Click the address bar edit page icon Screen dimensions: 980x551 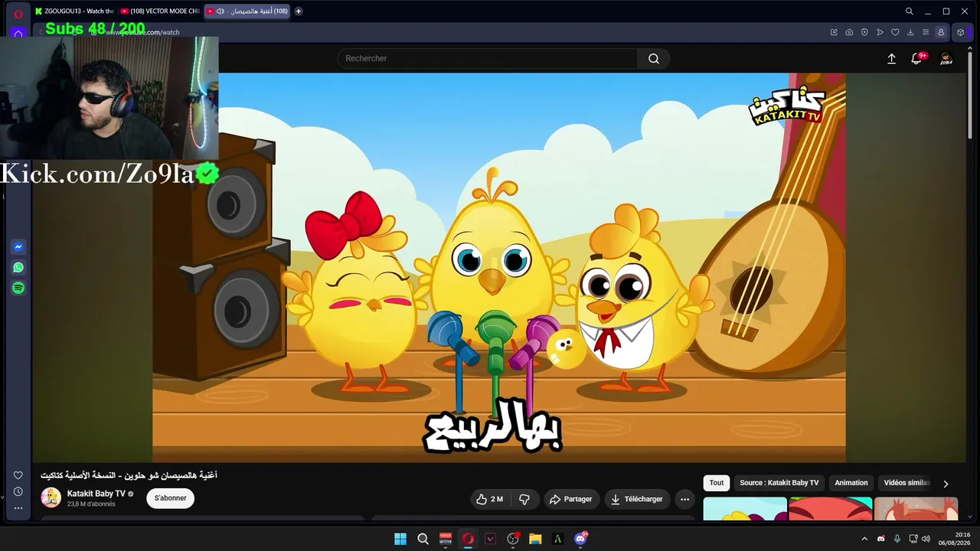pyautogui.click(x=834, y=32)
